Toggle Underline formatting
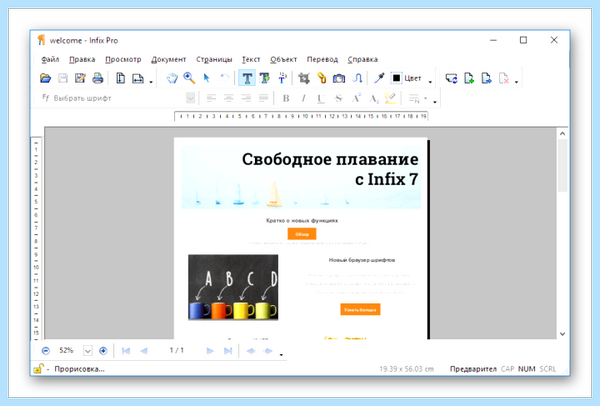 pyautogui.click(x=321, y=99)
